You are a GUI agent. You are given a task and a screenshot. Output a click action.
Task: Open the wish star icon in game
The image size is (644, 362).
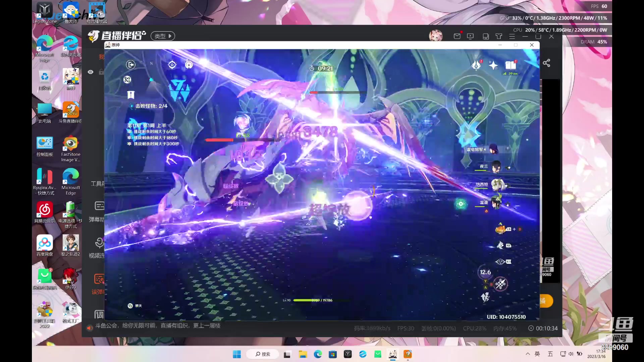pos(493,65)
